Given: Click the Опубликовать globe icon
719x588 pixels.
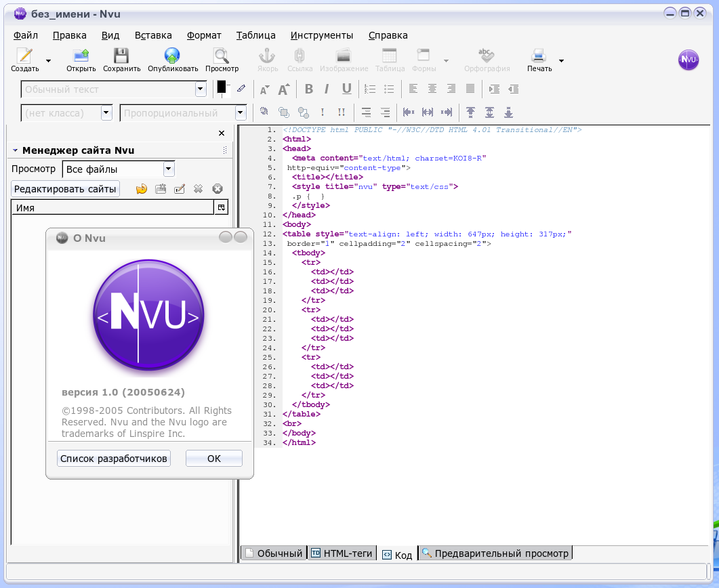Looking at the screenshot, I should (172, 57).
